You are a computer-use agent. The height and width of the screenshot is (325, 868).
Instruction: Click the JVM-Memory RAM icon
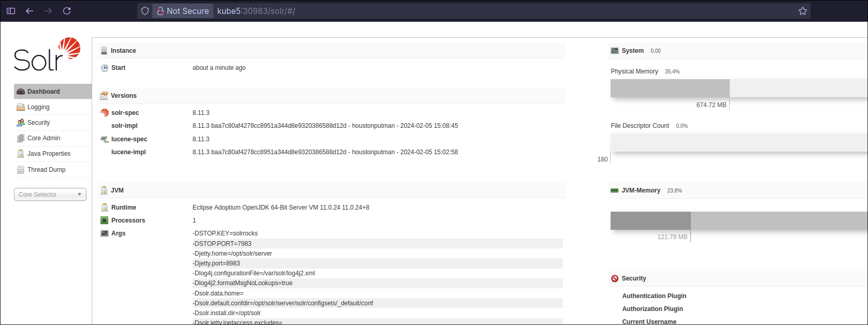615,190
